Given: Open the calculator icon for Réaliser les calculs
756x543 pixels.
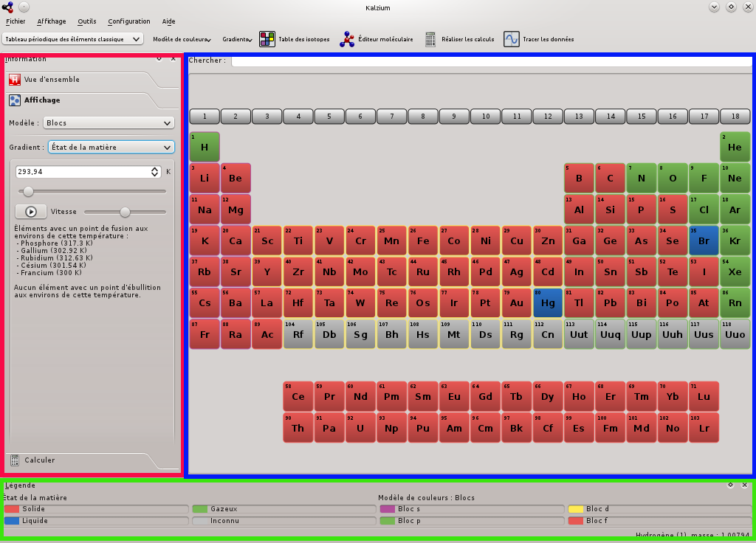Looking at the screenshot, I should pos(430,39).
